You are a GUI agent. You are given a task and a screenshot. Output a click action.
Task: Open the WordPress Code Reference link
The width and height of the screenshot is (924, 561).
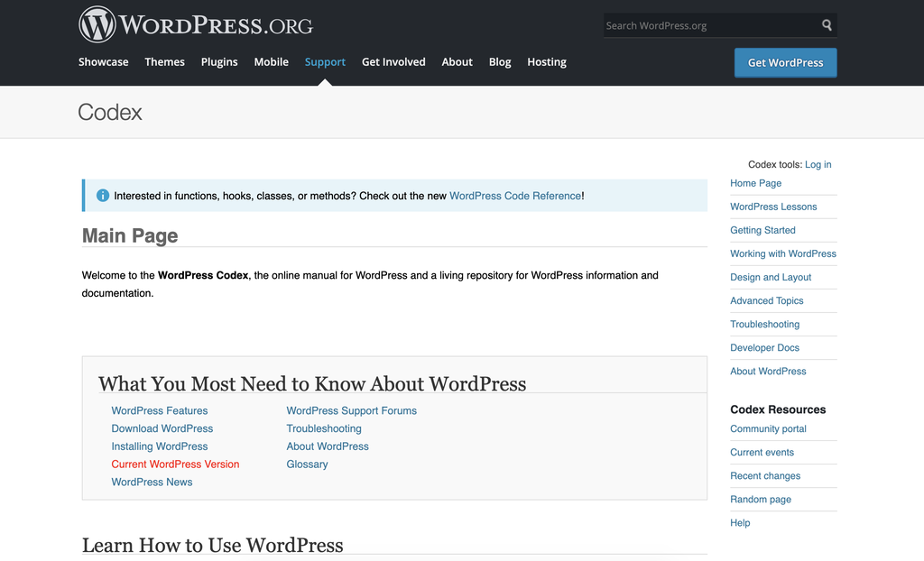point(515,196)
